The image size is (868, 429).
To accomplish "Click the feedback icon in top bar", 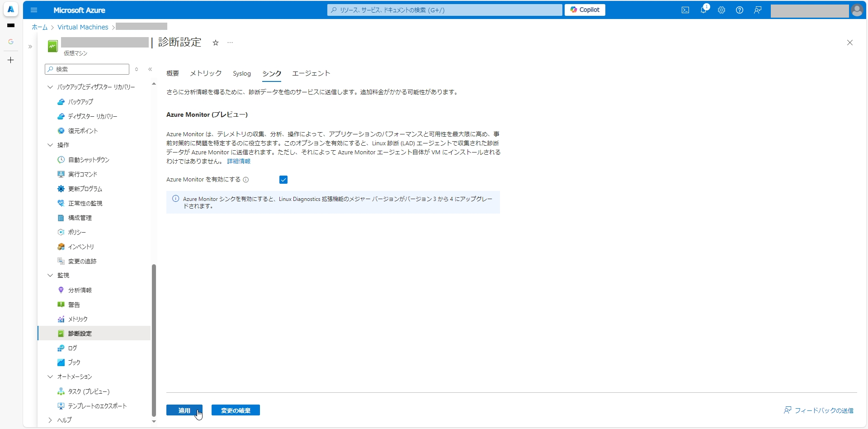I will click(x=758, y=10).
